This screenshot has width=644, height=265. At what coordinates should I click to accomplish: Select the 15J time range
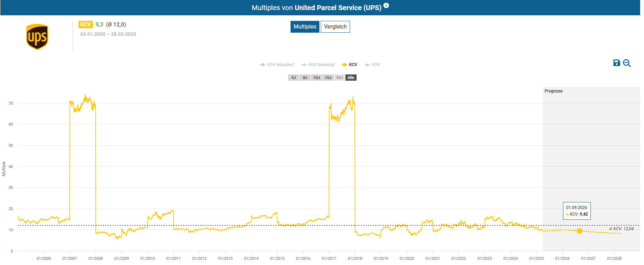click(328, 78)
